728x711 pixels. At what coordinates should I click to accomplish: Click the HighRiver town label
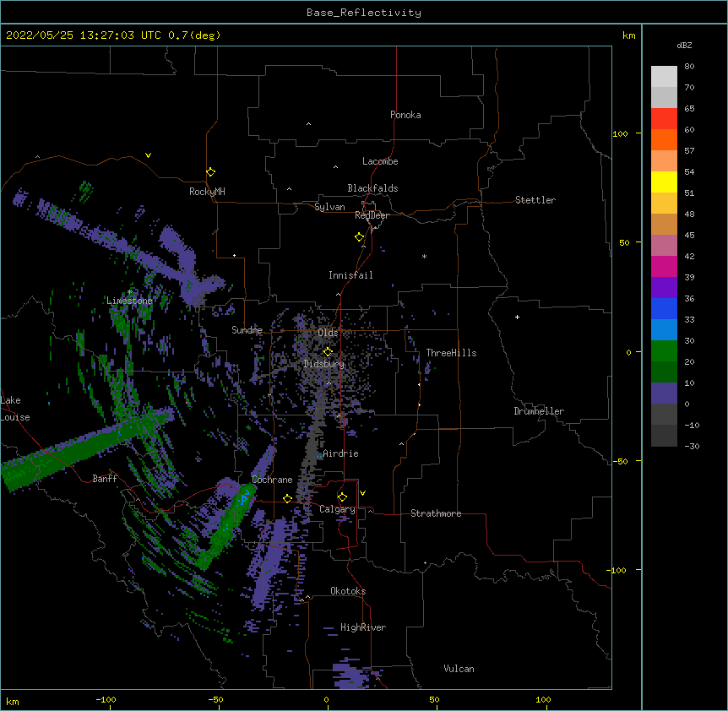(363, 627)
